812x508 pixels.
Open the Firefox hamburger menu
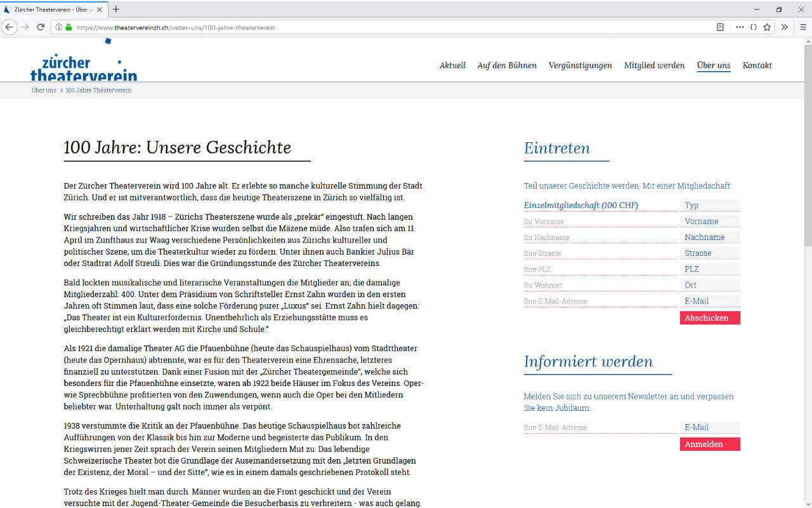[x=802, y=27]
